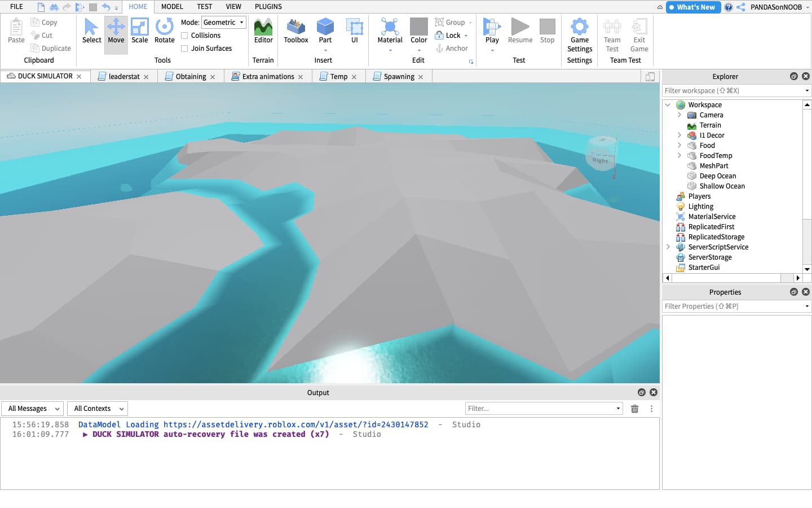
Task: Expand the l1 Decor model
Action: click(x=679, y=135)
